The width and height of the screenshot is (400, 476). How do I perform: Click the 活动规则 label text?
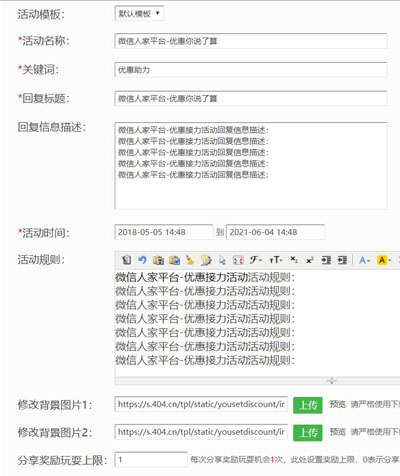(41, 259)
